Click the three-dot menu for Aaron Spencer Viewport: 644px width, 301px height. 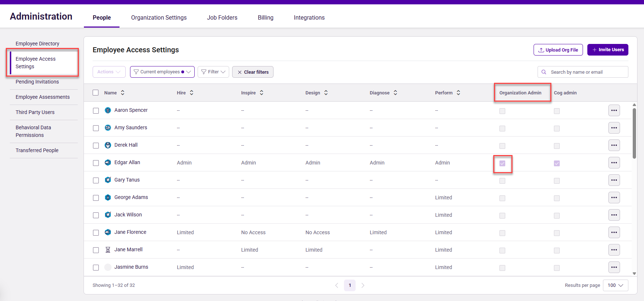click(614, 110)
